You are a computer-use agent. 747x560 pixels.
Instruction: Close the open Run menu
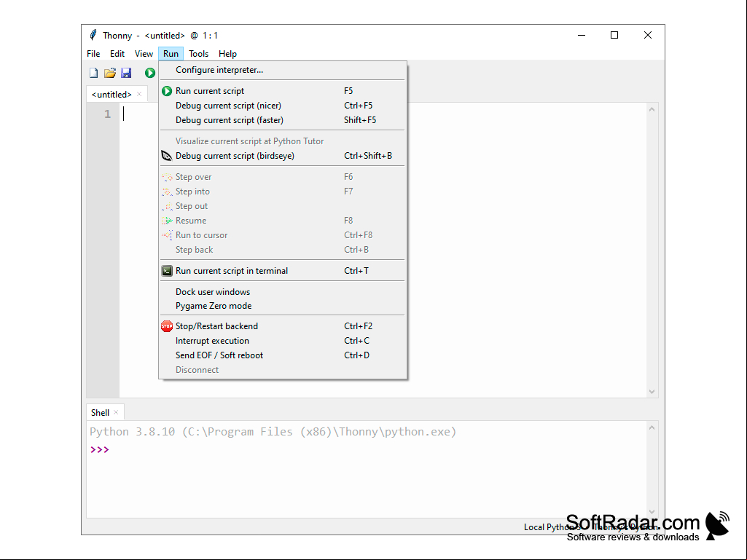(171, 54)
